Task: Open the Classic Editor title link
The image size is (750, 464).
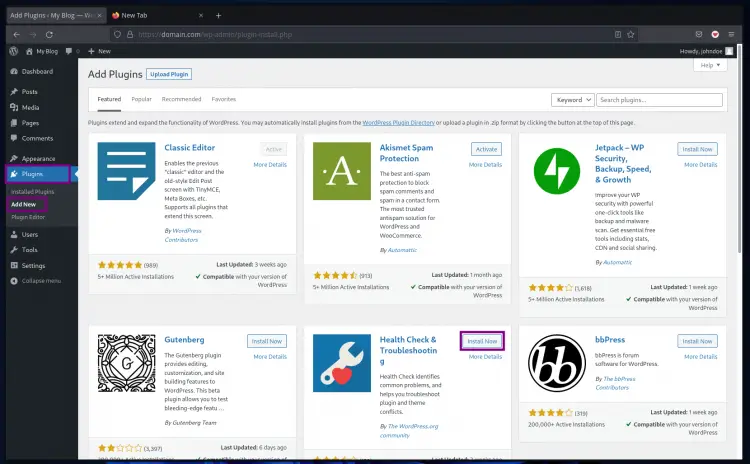Action: pyautogui.click(x=189, y=148)
